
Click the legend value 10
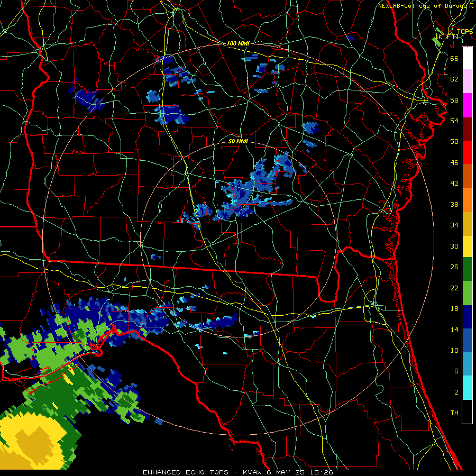[x=454, y=350]
